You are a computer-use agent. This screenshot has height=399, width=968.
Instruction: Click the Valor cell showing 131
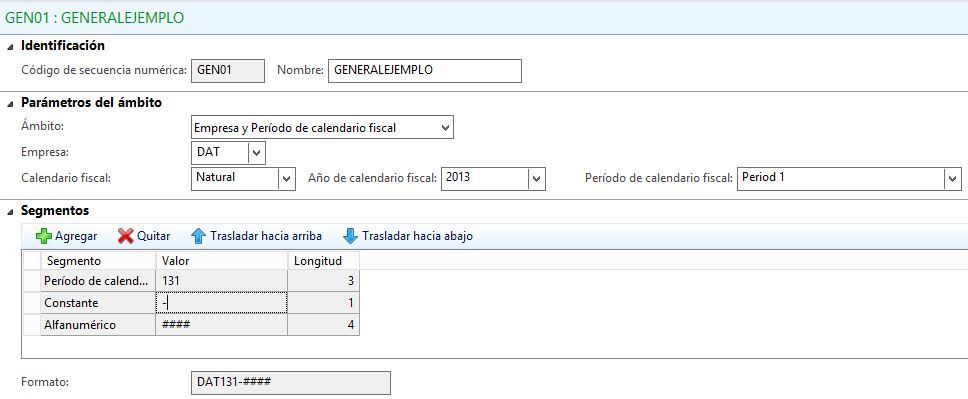(221, 281)
